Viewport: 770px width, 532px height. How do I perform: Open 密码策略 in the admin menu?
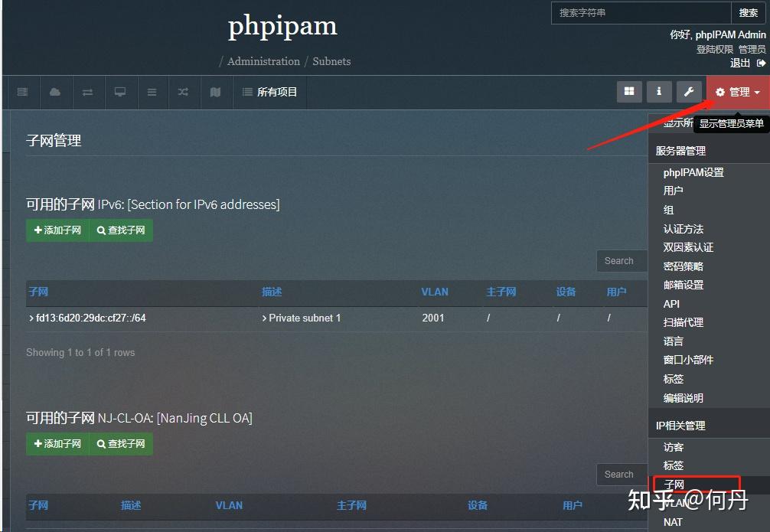click(683, 266)
